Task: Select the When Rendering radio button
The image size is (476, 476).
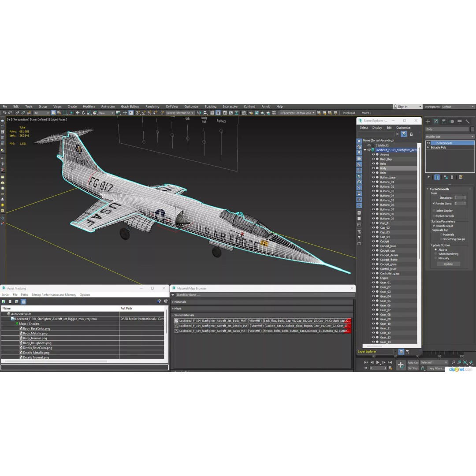Action: [x=435, y=254]
